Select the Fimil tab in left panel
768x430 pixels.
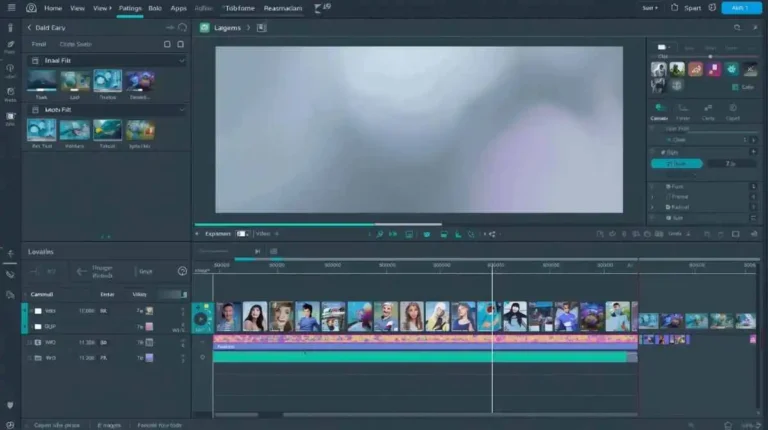click(39, 44)
